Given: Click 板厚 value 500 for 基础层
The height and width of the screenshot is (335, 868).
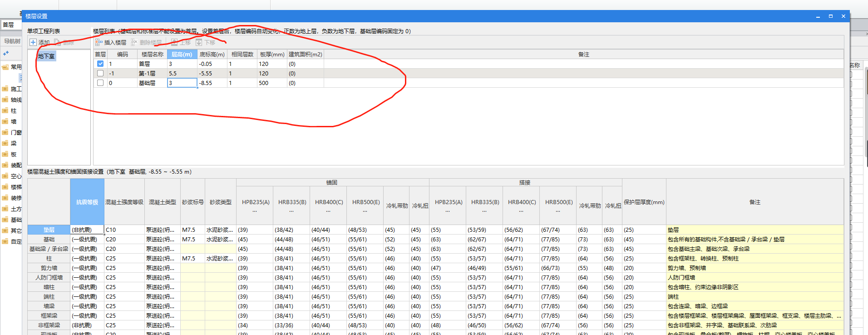Looking at the screenshot, I should click(x=272, y=83).
